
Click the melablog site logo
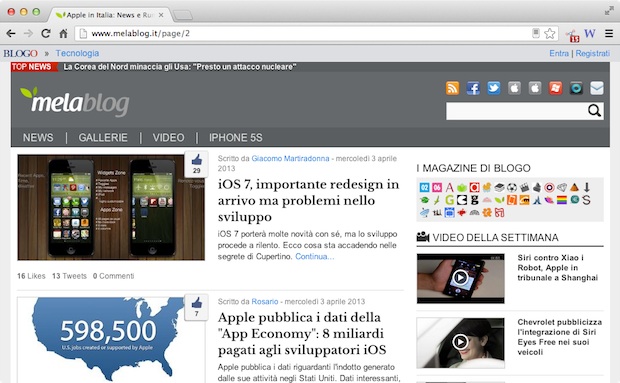75,102
